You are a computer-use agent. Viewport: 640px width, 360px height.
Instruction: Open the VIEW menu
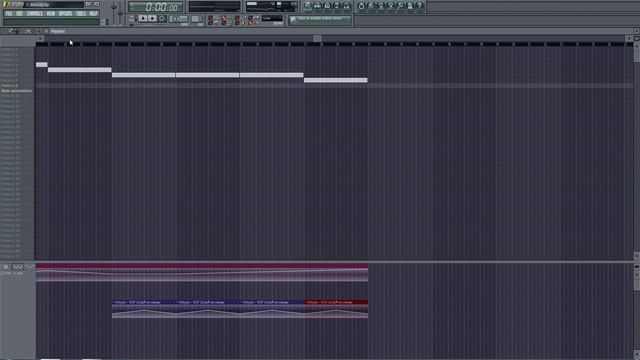pyautogui.click(x=51, y=13)
